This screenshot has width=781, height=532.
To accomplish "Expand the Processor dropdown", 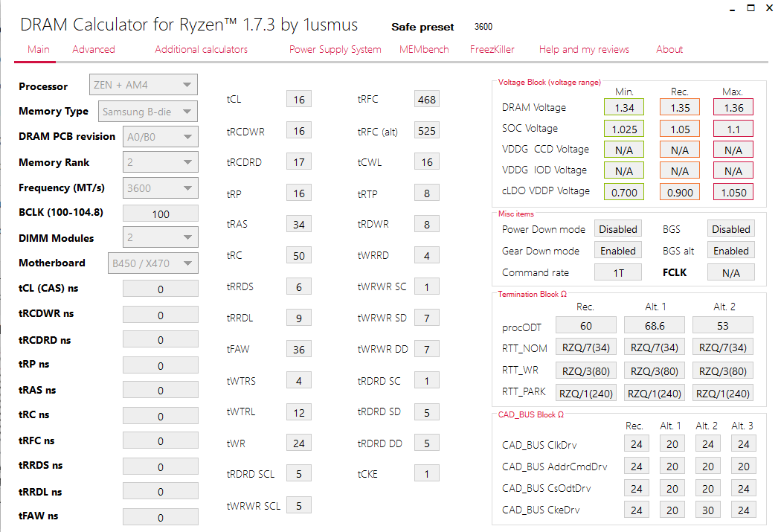I will pos(144,85).
